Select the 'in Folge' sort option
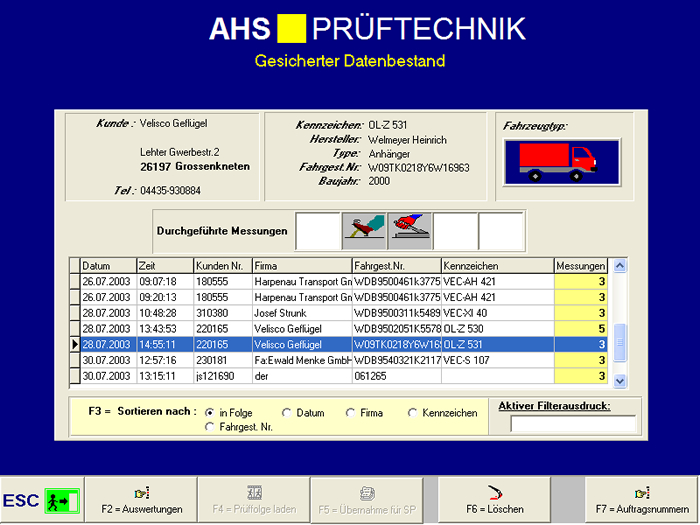 click(210, 412)
